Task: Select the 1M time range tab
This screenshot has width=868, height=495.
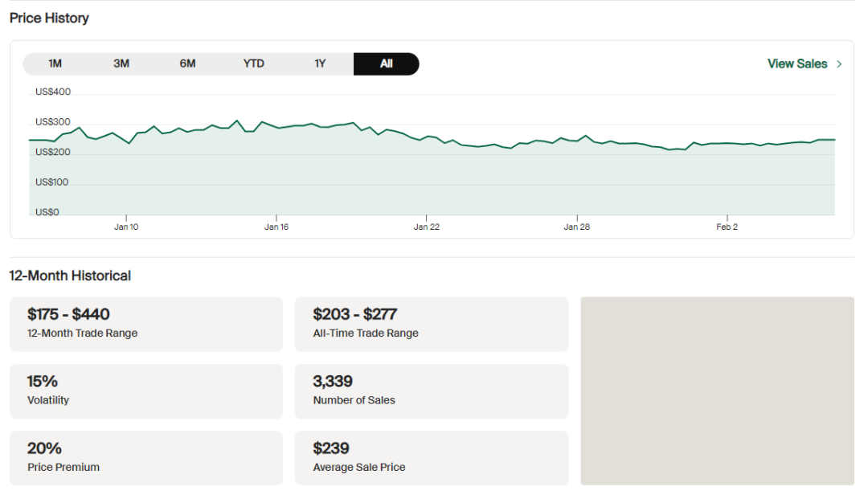Action: point(55,64)
